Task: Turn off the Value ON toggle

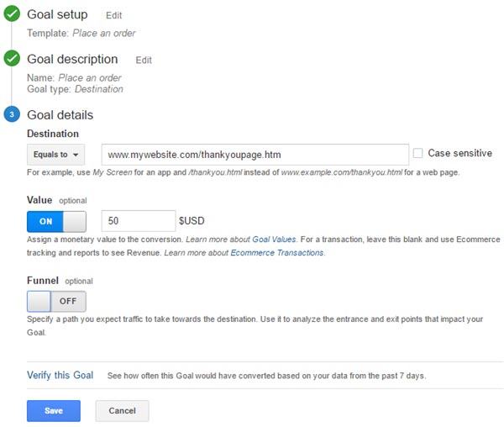Action: [x=56, y=222]
